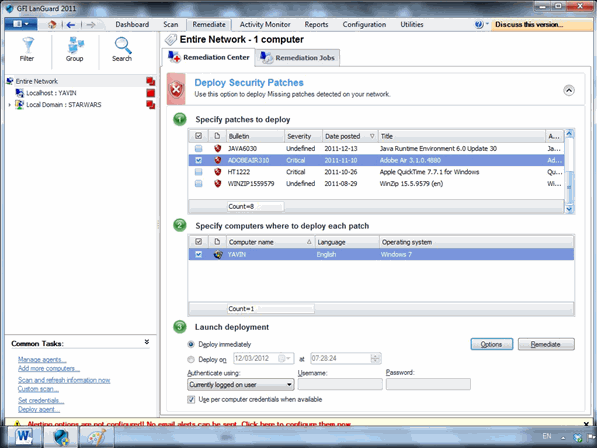597x448 pixels.
Task: Click the help question mark icon
Action: (479, 24)
